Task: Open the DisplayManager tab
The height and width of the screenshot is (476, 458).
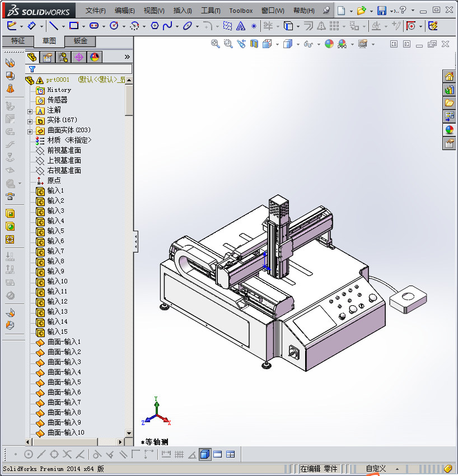Action: (95, 57)
